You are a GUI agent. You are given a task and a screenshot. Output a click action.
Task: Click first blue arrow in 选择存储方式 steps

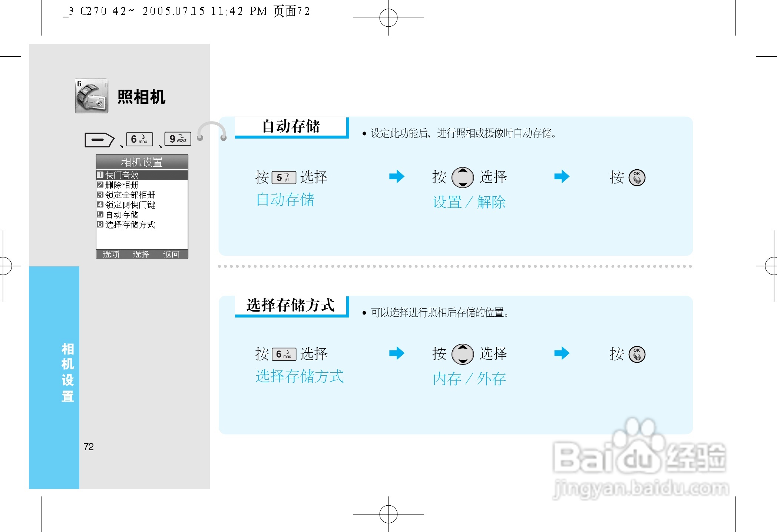pyautogui.click(x=397, y=353)
